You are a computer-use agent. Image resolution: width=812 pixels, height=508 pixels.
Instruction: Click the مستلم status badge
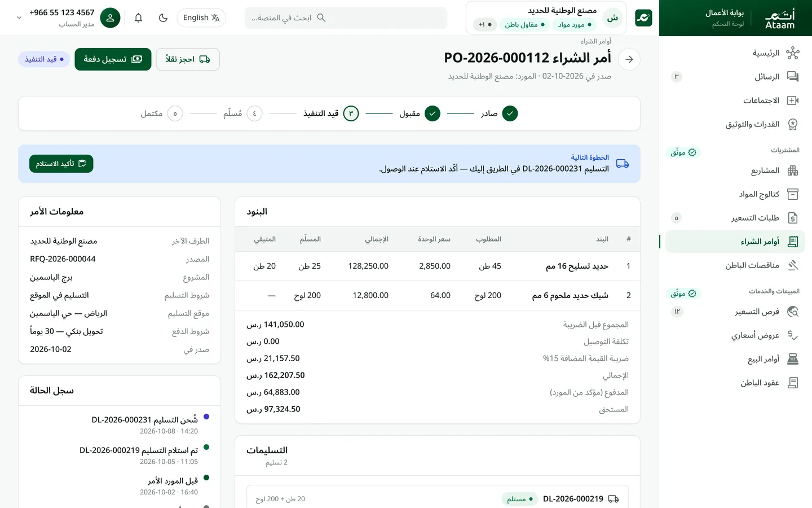(520, 499)
